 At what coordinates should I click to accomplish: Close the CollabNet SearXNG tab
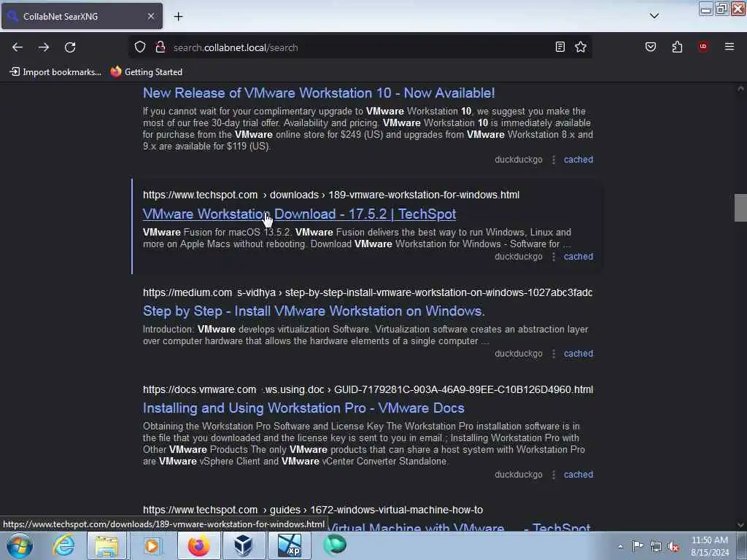point(150,16)
